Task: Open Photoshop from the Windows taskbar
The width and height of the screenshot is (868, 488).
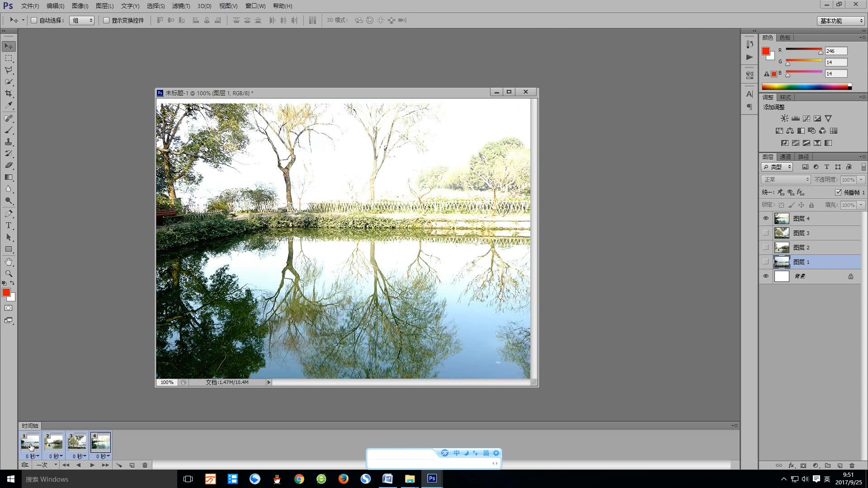Action: (432, 479)
